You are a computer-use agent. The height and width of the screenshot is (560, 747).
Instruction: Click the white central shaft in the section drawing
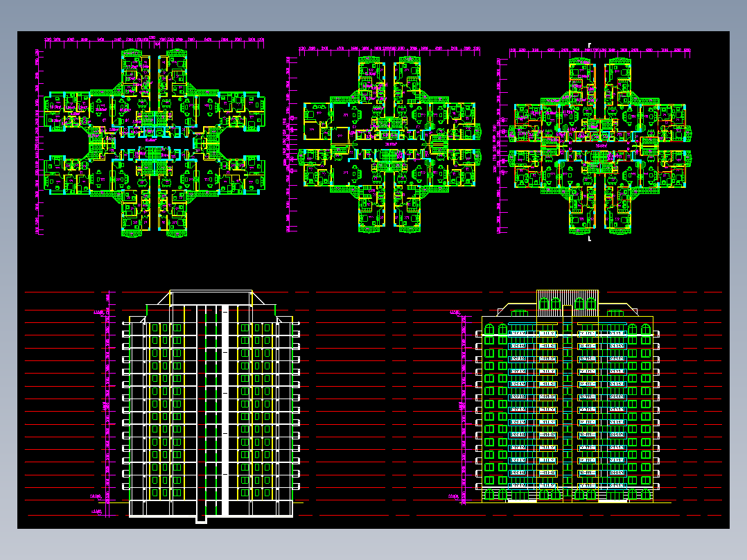(x=225, y=411)
